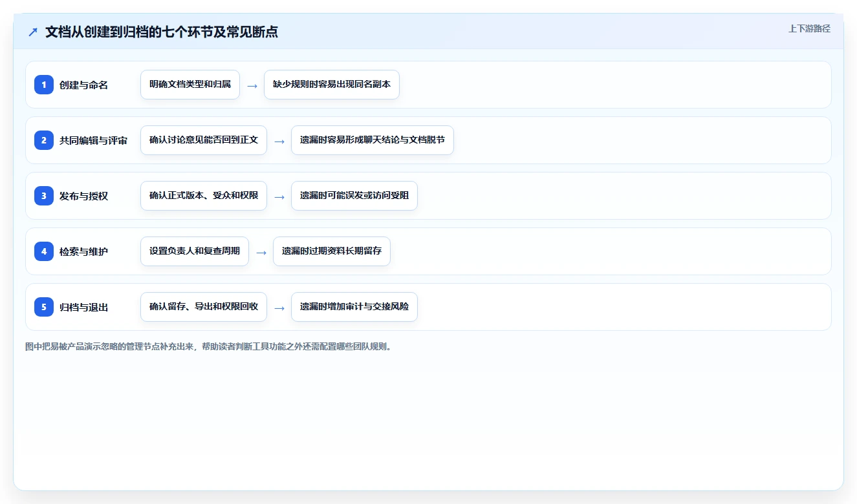This screenshot has width=857, height=504.
Task: Select the 发布与授权 step label
Action: [83, 196]
